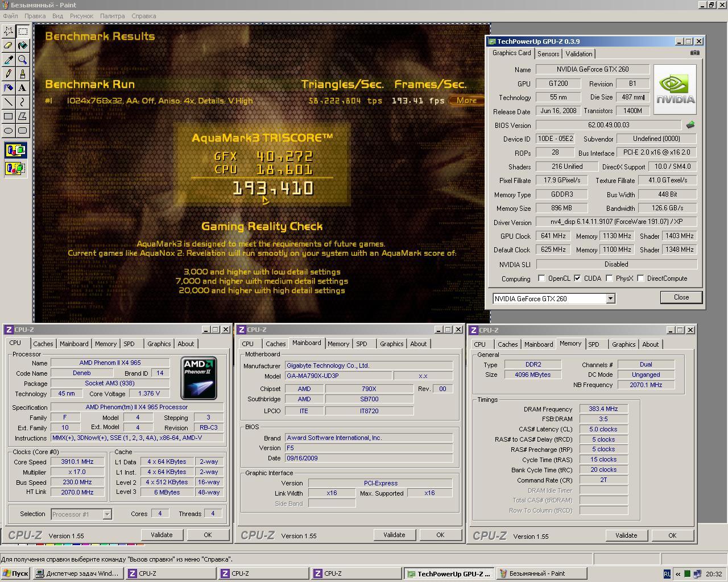Open the Палитра menu in Paint

[113, 16]
